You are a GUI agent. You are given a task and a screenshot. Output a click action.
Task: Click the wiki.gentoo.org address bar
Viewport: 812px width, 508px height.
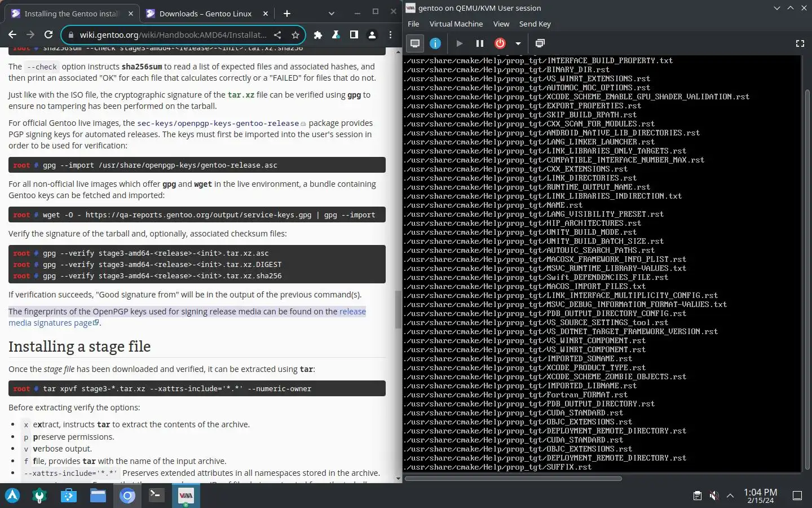click(172, 35)
